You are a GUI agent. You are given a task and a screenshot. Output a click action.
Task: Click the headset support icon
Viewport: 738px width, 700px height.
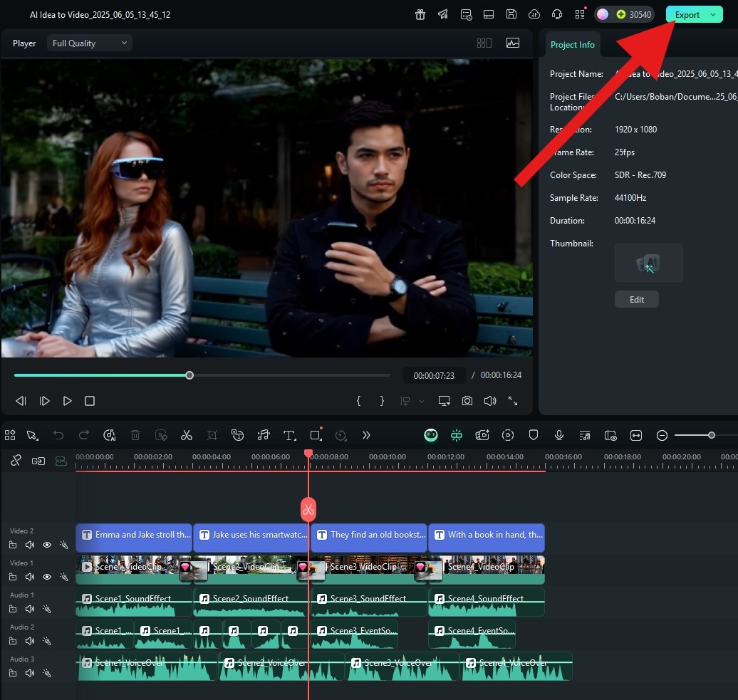click(557, 14)
